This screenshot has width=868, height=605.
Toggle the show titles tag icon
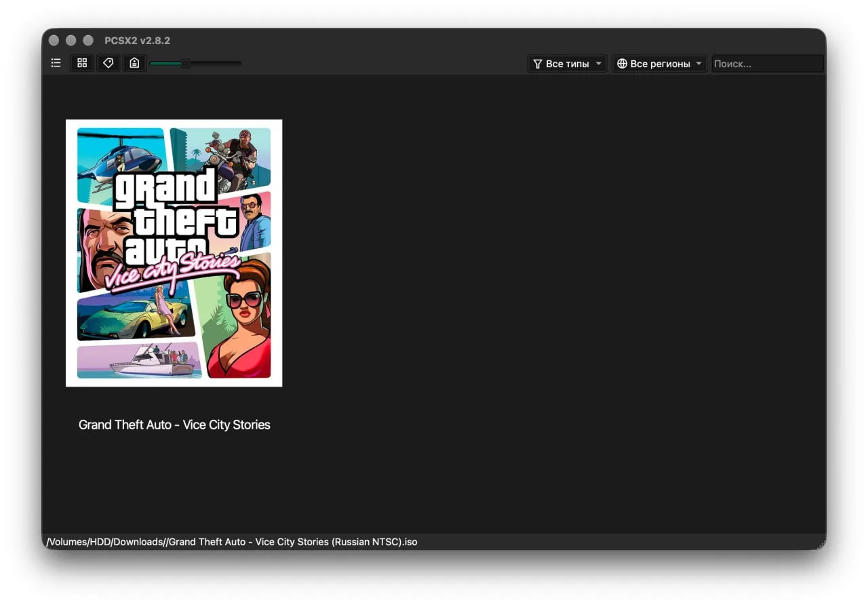click(108, 63)
